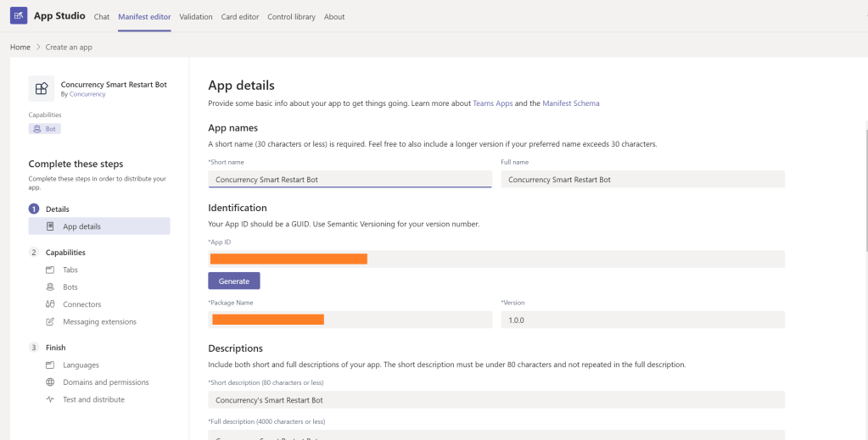The width and height of the screenshot is (868, 440).
Task: Click the App details document icon
Action: click(x=50, y=226)
